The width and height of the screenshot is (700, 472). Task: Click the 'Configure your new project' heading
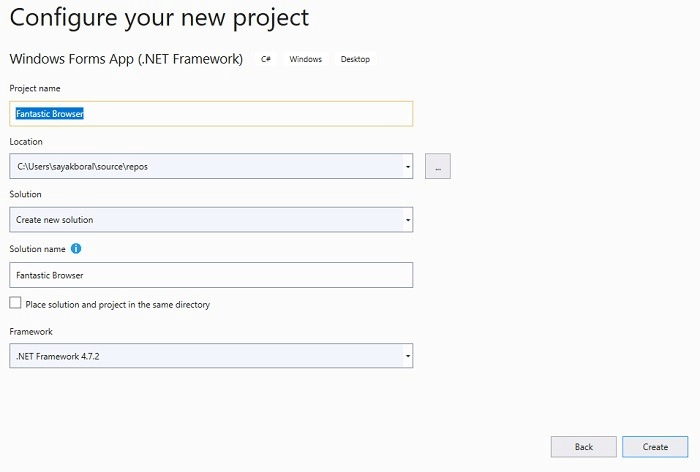pos(159,18)
